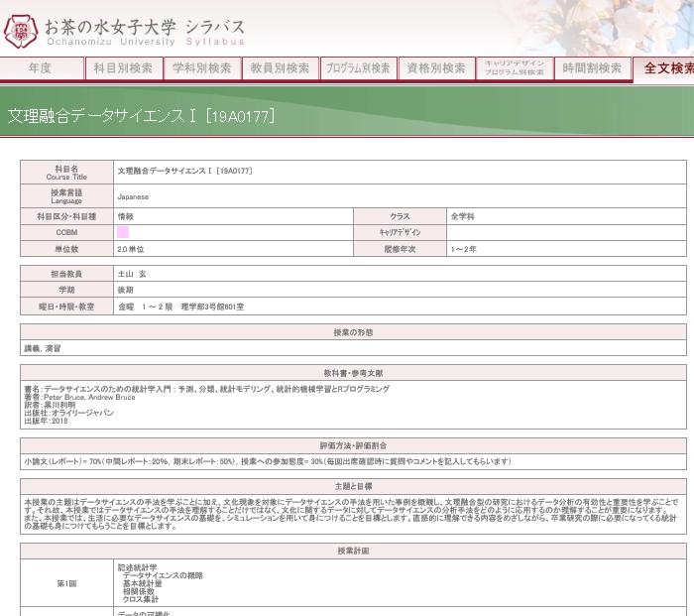The image size is (694, 616).
Task: Click the 教科書・参考文献 section header
Action: pos(353,373)
